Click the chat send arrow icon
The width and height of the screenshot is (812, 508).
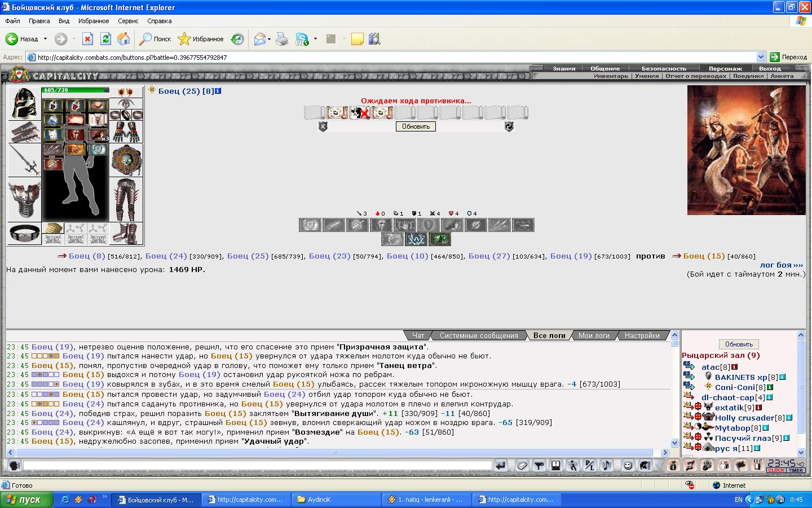click(x=500, y=466)
